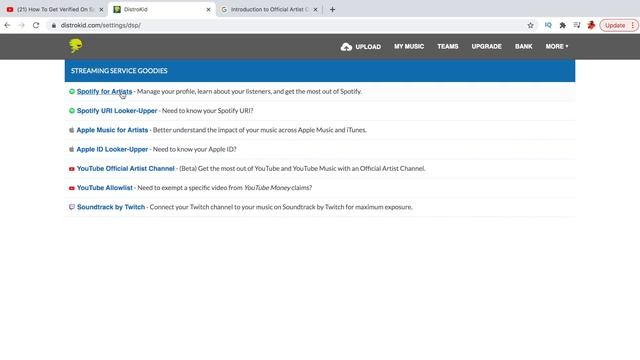Open the TEAMS page
640x360 pixels.
tap(448, 47)
